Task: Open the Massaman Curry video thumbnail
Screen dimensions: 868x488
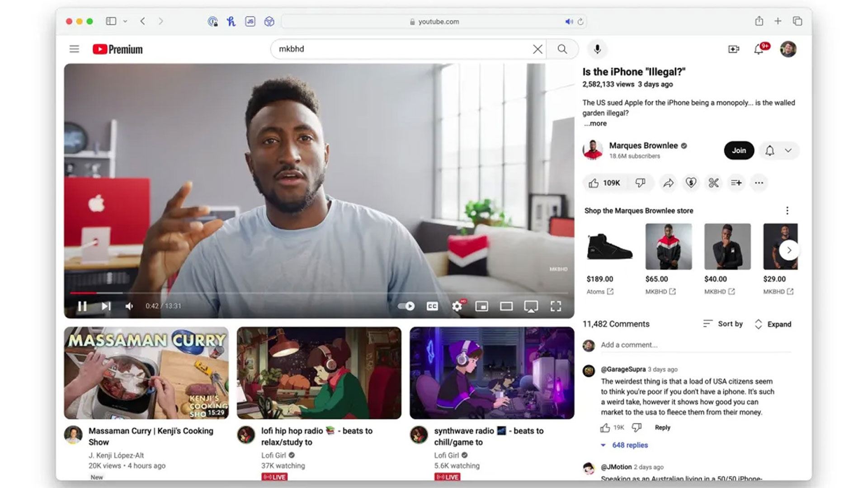Action: [x=146, y=373]
